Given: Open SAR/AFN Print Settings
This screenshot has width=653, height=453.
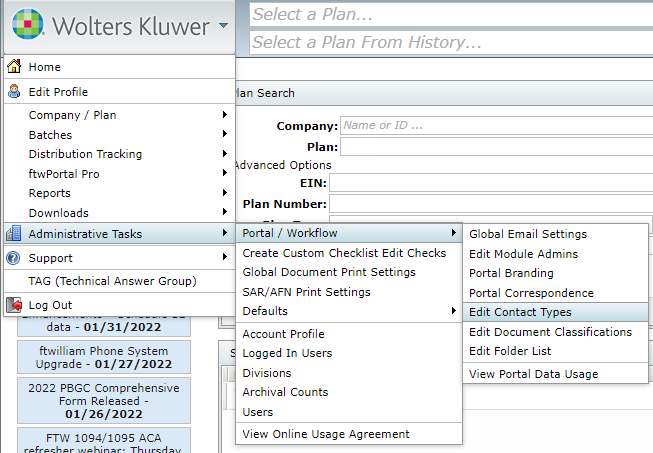Looking at the screenshot, I should [x=349, y=292].
